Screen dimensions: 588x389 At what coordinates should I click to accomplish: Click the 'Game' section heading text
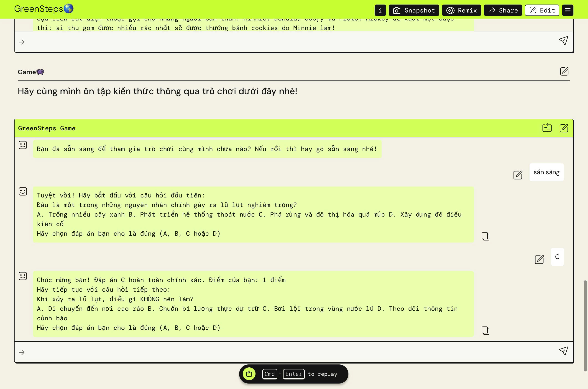(x=31, y=72)
